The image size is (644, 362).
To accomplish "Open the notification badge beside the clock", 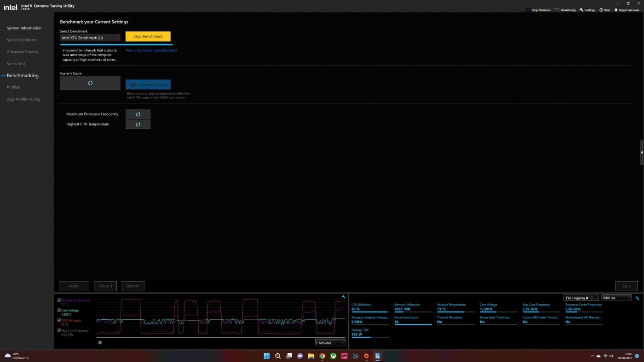I will (637, 356).
